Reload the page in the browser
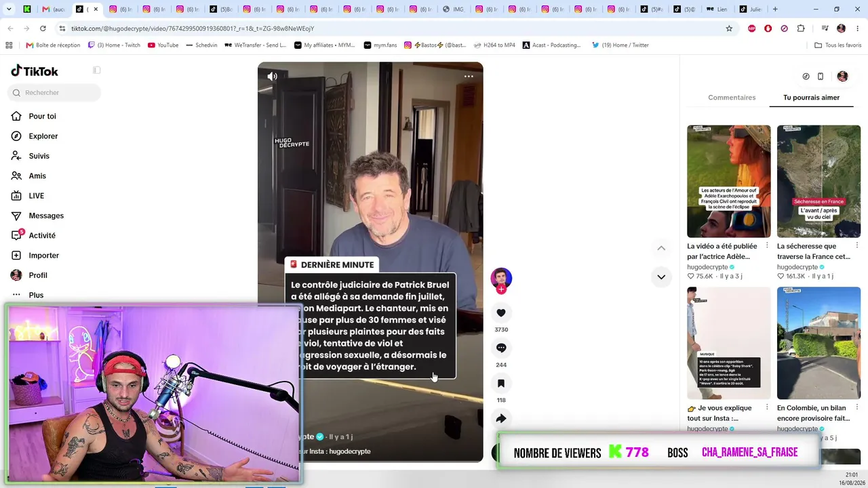 [x=43, y=28]
